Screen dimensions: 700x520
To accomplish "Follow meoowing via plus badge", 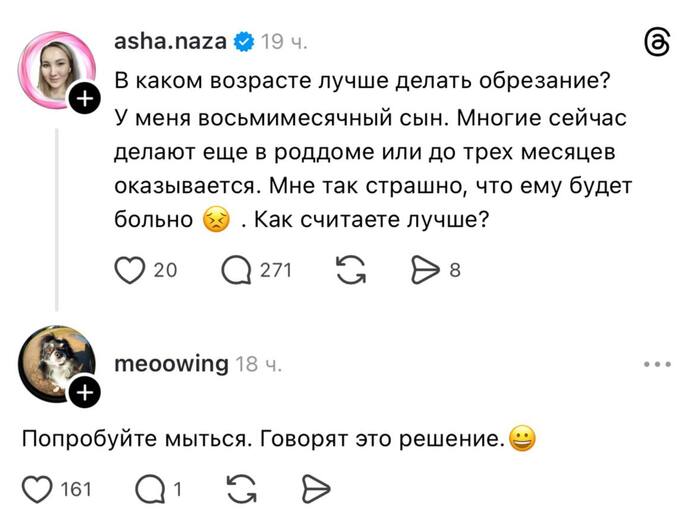I will (85, 392).
